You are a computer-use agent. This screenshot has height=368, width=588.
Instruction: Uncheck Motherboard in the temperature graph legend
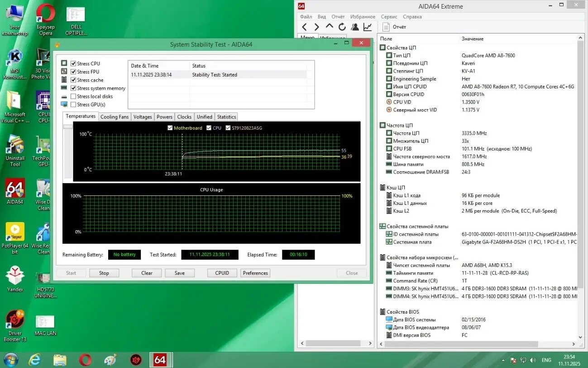point(170,128)
